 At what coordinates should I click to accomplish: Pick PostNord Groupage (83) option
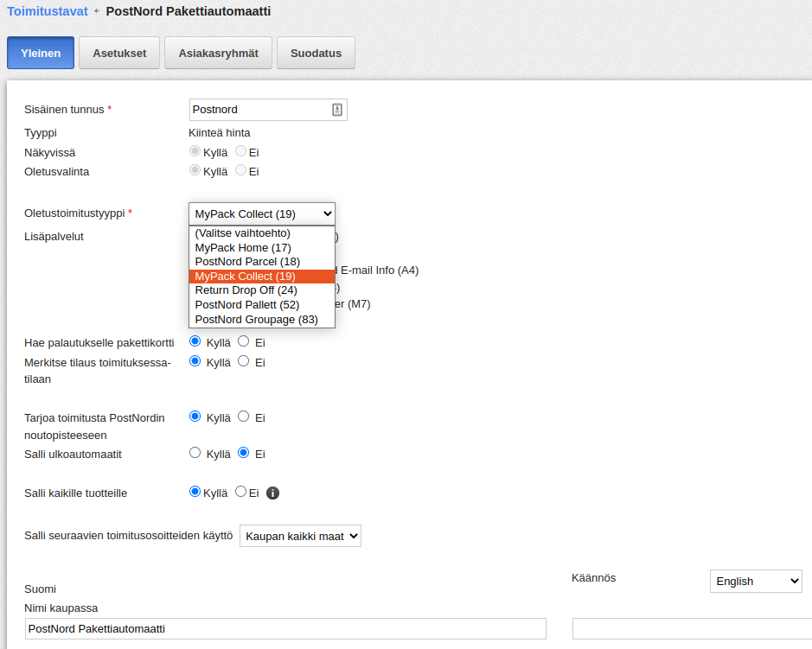262,320
